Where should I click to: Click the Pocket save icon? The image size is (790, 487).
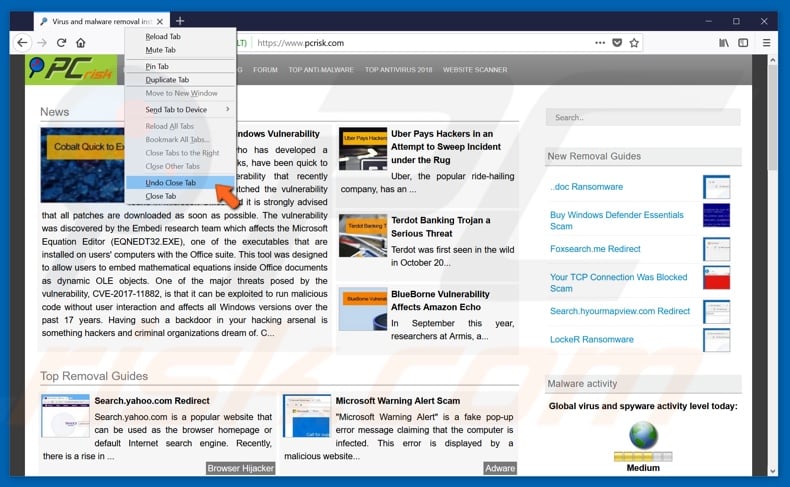617,43
